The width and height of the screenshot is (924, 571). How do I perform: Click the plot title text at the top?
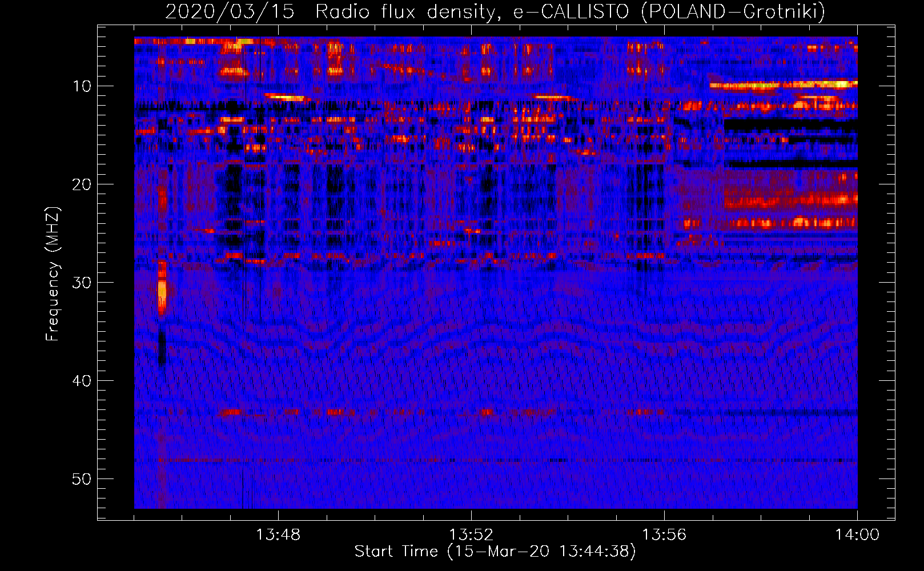[x=495, y=11]
